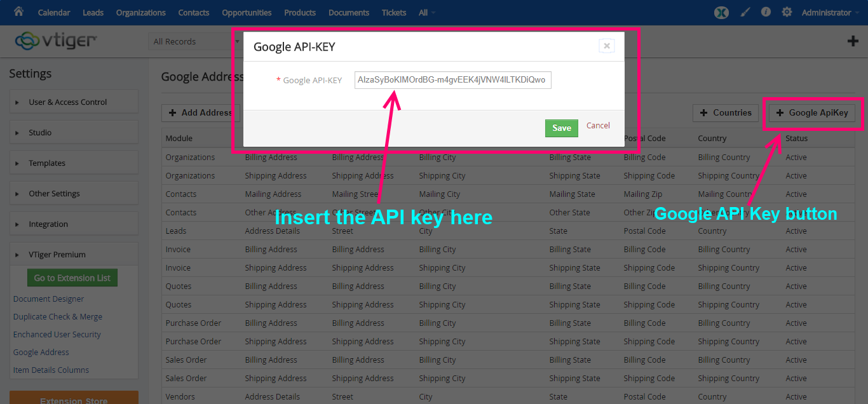The width and height of the screenshot is (868, 404).
Task: Open the theme customizer brush icon
Action: pos(745,11)
